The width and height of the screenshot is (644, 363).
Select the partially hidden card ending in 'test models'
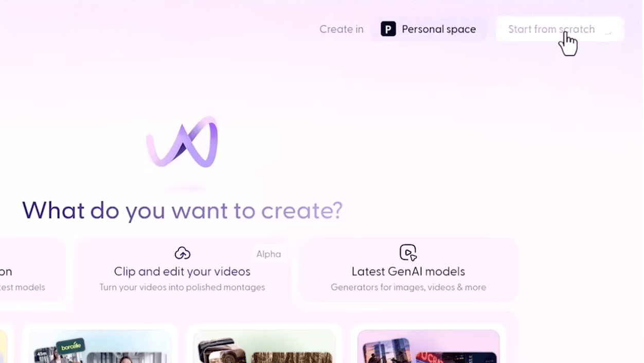click(x=32, y=270)
